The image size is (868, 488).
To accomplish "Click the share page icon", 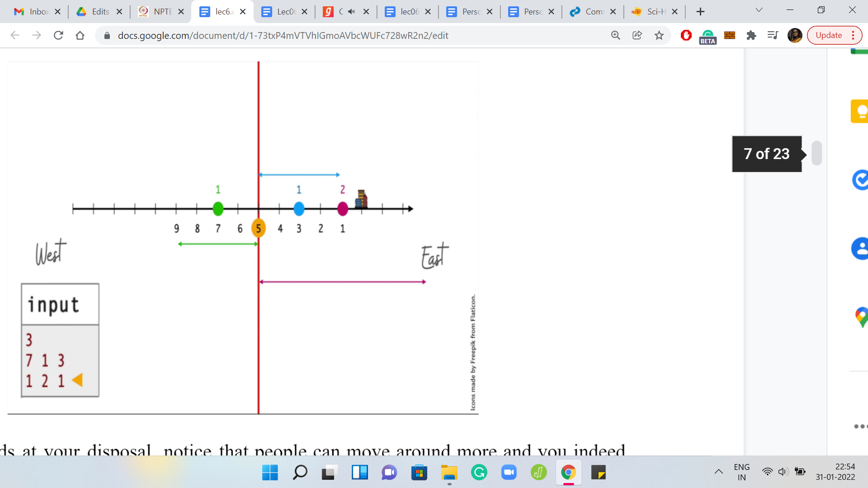I will [637, 35].
